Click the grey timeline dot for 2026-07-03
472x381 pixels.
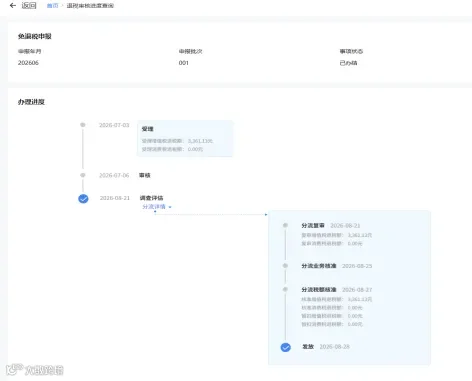coord(83,125)
